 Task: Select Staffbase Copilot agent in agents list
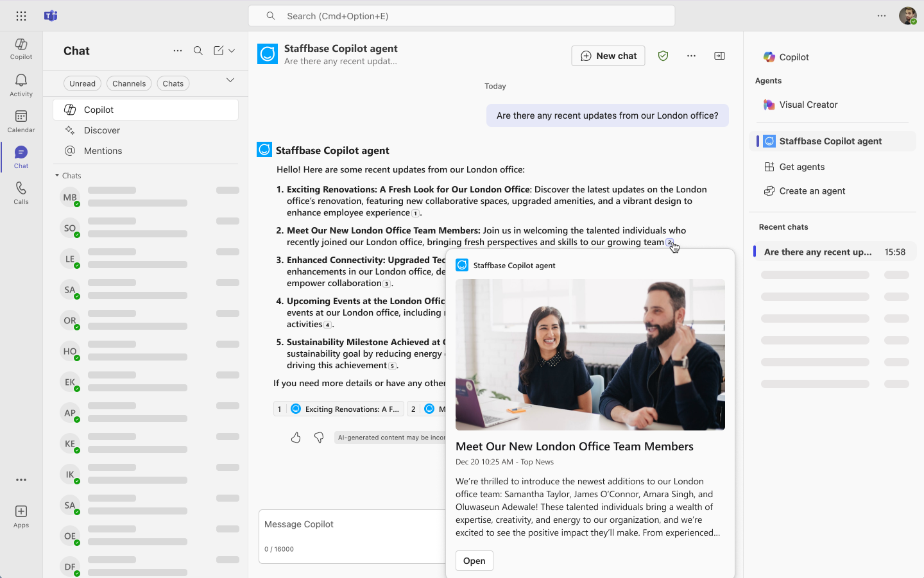(832, 141)
